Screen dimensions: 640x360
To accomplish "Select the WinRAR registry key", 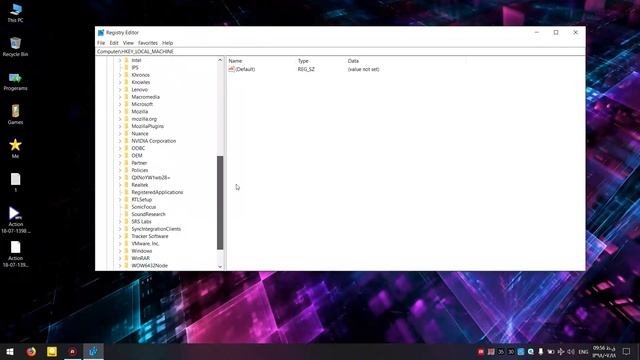I will click(140, 258).
